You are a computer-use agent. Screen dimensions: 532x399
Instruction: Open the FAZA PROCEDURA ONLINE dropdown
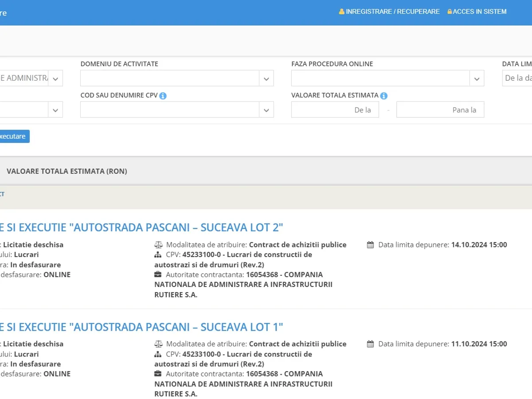[477, 78]
